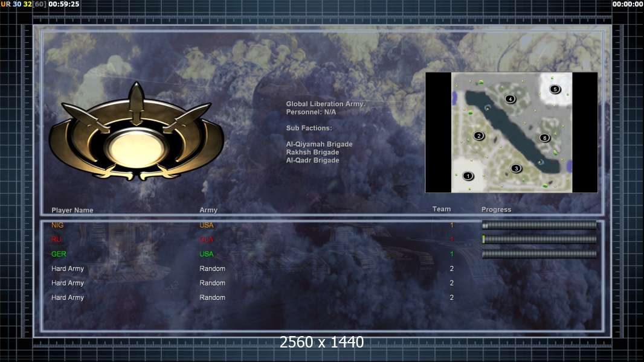Select start position marker 4 on map
The height and width of the screenshot is (362, 644).
pos(510,99)
